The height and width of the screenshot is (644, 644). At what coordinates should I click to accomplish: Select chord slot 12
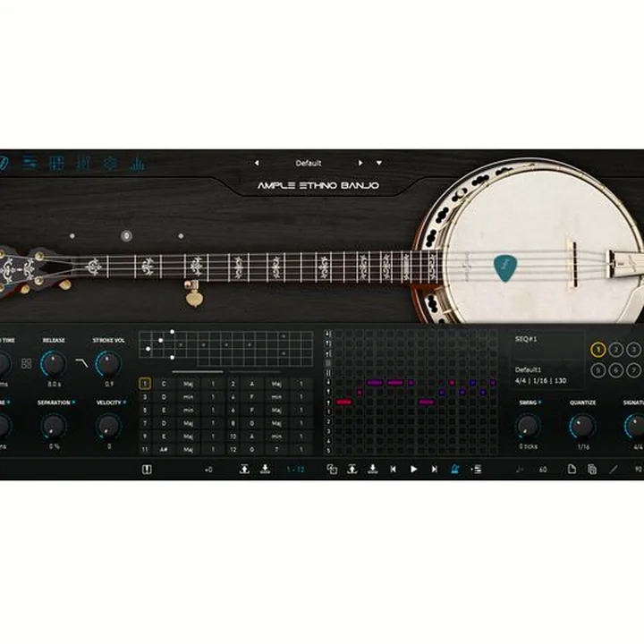click(233, 449)
